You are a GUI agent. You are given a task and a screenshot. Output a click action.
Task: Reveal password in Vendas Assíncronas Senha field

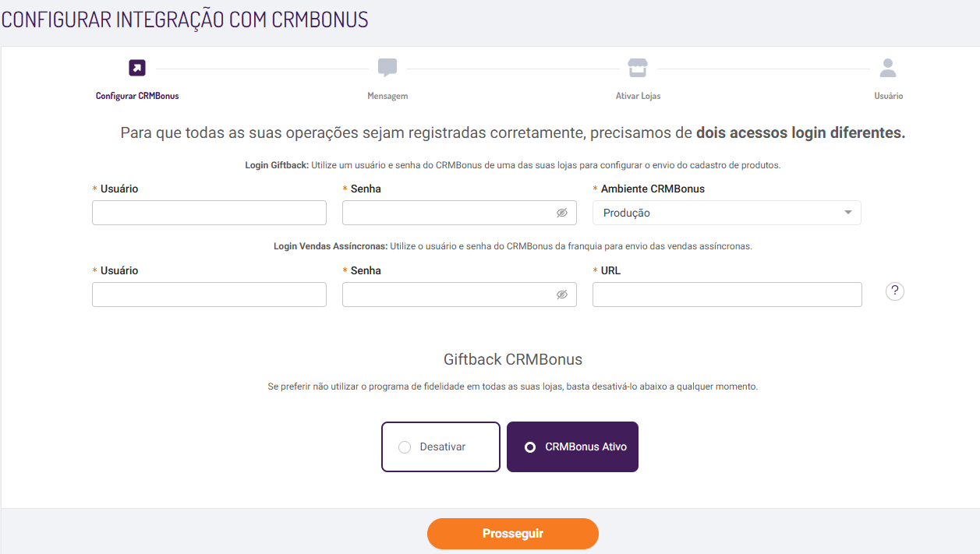click(x=561, y=295)
